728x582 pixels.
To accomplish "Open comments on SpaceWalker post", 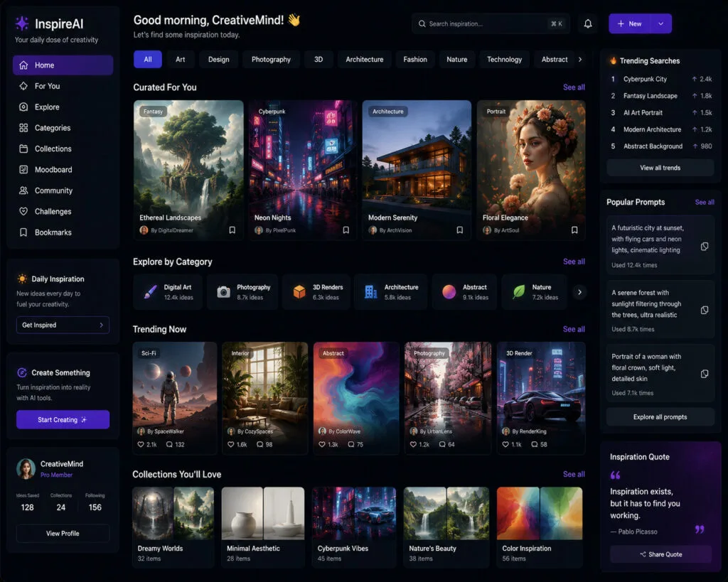I will point(169,444).
